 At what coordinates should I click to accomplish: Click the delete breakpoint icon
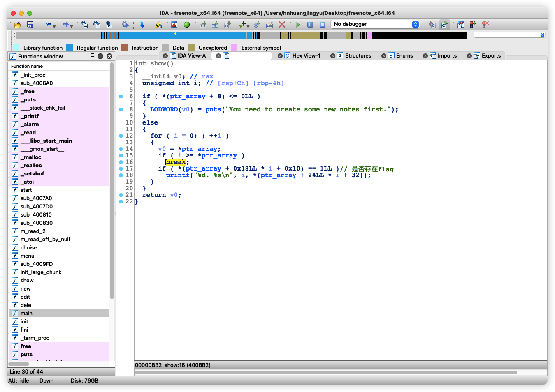(x=485, y=25)
